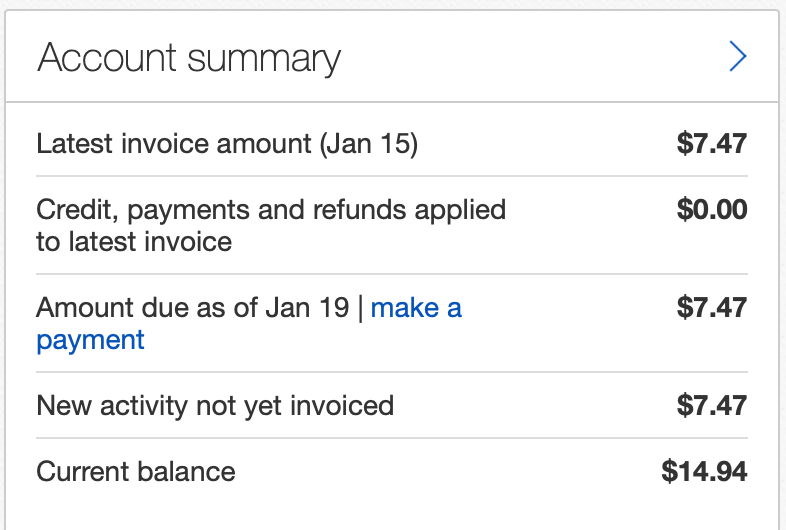Click the blue word "payment"
Viewport: 786px width, 530px height.
90,340
